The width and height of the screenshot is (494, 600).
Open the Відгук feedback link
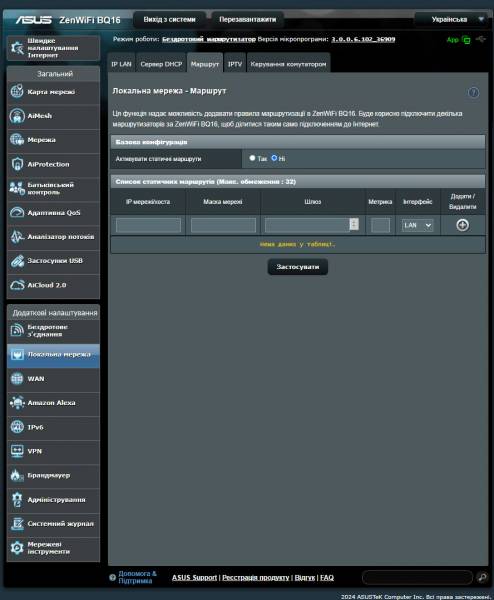[305, 577]
